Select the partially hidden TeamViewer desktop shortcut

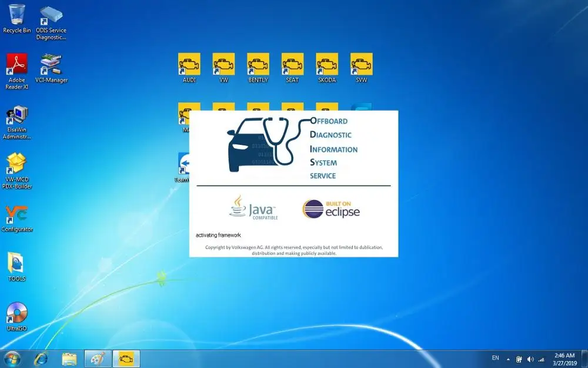coord(183,167)
